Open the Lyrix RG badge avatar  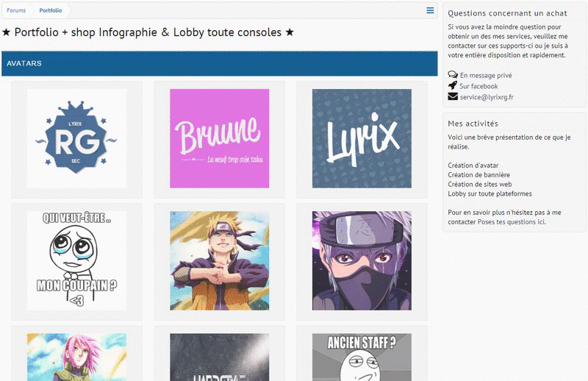pos(76,138)
